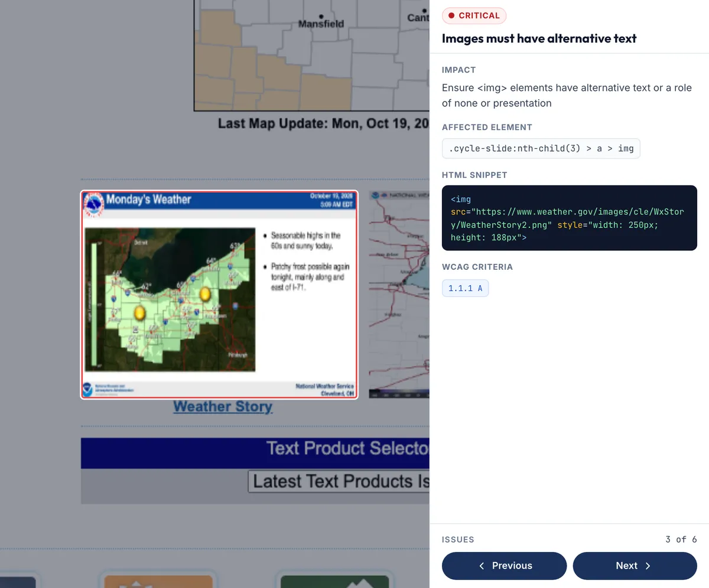Click the NOAA logo in weather story footer
The image size is (709, 588).
[87, 389]
